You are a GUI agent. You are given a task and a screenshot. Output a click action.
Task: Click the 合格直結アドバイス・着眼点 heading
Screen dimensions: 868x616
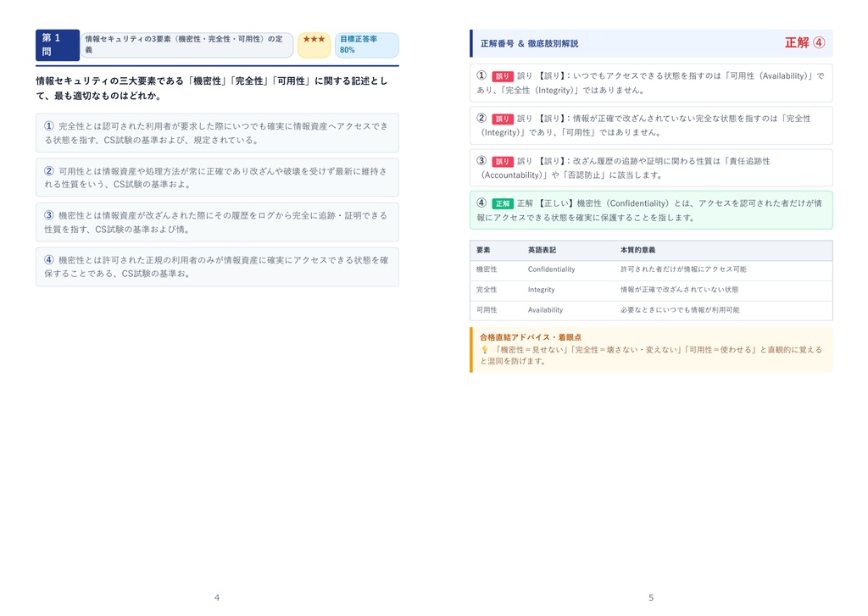coord(531,337)
